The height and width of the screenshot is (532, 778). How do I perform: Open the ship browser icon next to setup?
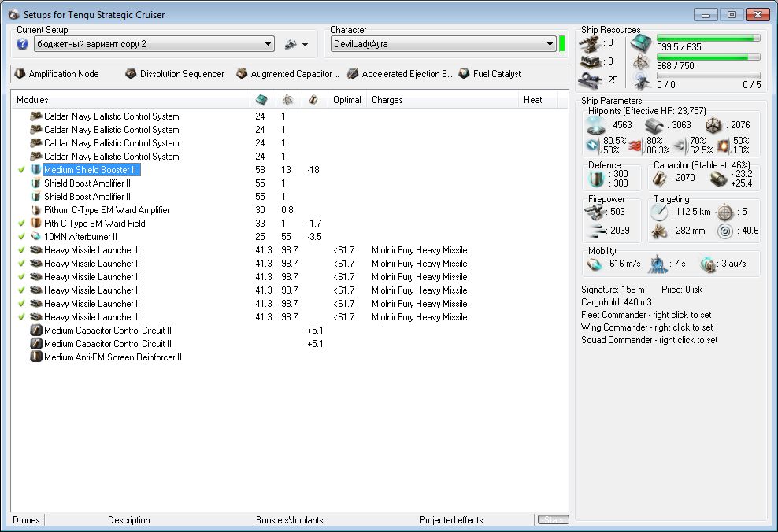click(x=291, y=45)
